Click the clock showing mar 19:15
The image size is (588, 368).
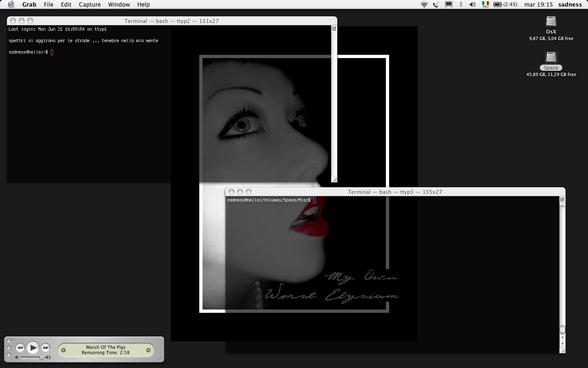(539, 4)
